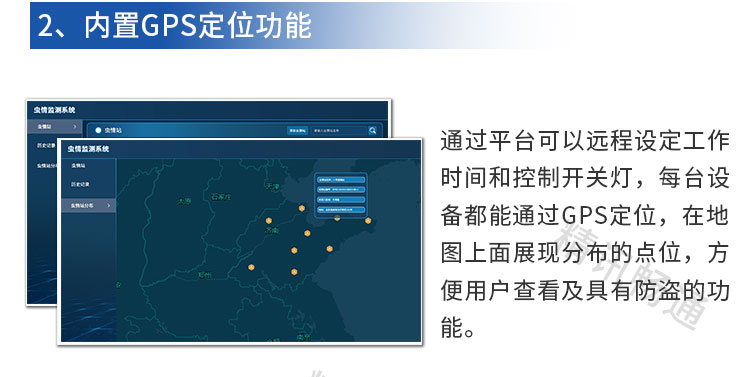
Task: Expand chevron beside 虫情站分布 menu item
Action: pyautogui.click(x=109, y=206)
